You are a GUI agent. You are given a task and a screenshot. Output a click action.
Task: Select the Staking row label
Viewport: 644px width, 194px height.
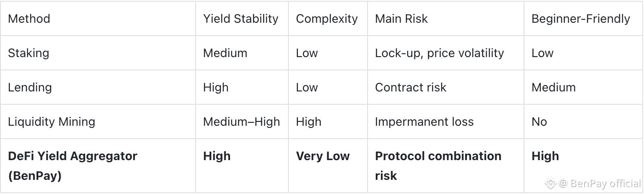coord(29,53)
